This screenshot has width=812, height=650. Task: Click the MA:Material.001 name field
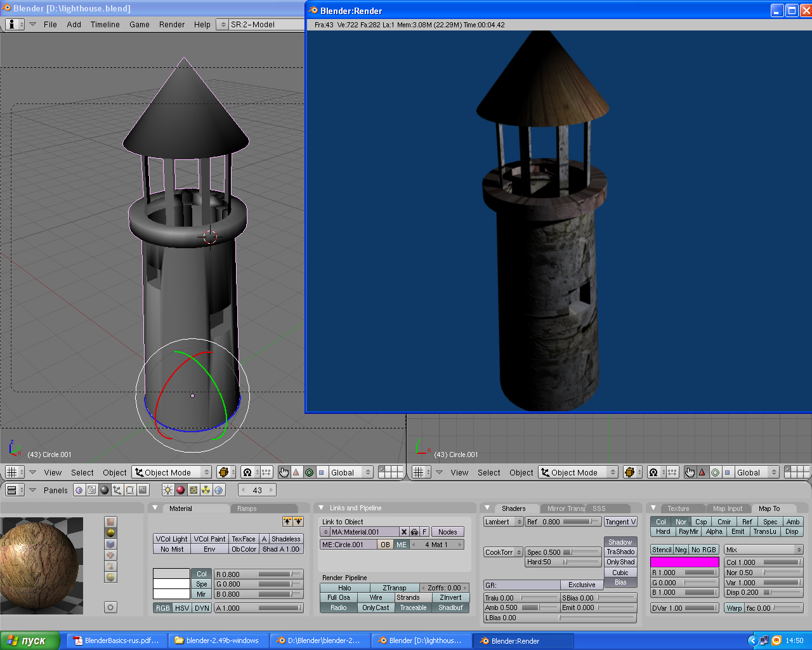(364, 532)
